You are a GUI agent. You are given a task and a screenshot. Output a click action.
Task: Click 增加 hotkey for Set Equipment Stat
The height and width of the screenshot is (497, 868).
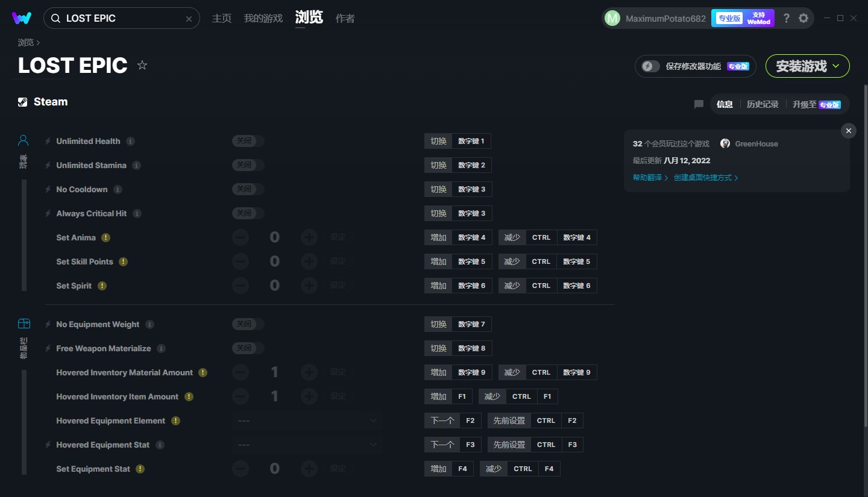(438, 469)
